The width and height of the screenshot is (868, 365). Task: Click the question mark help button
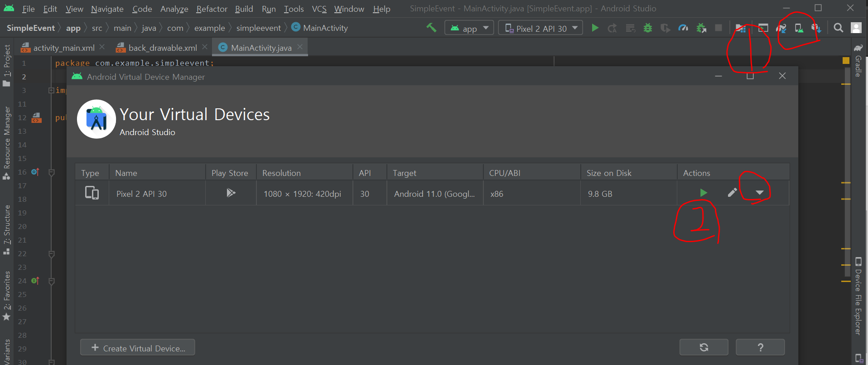(760, 348)
